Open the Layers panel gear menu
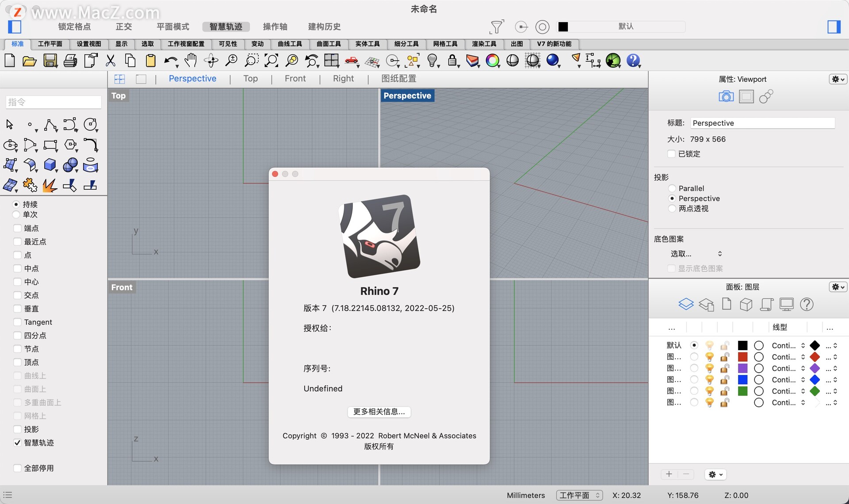This screenshot has height=504, width=849. click(x=838, y=287)
